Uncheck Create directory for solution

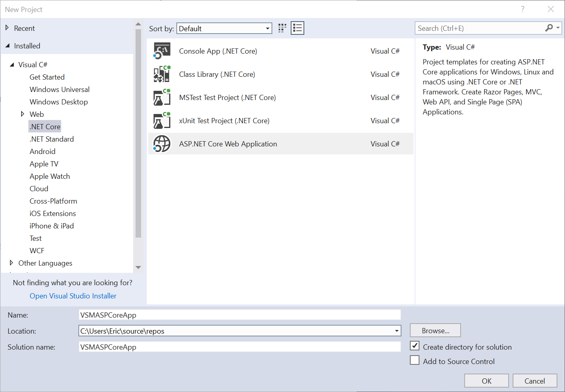coord(415,346)
